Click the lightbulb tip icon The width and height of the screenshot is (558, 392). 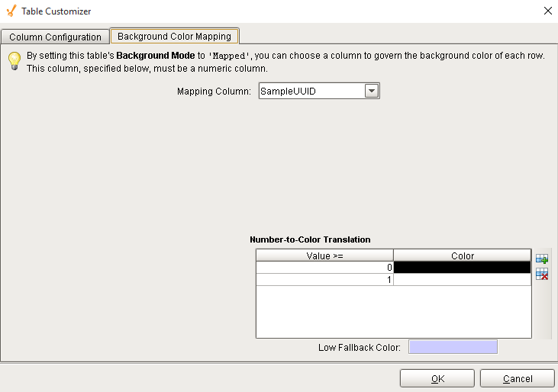click(14, 62)
